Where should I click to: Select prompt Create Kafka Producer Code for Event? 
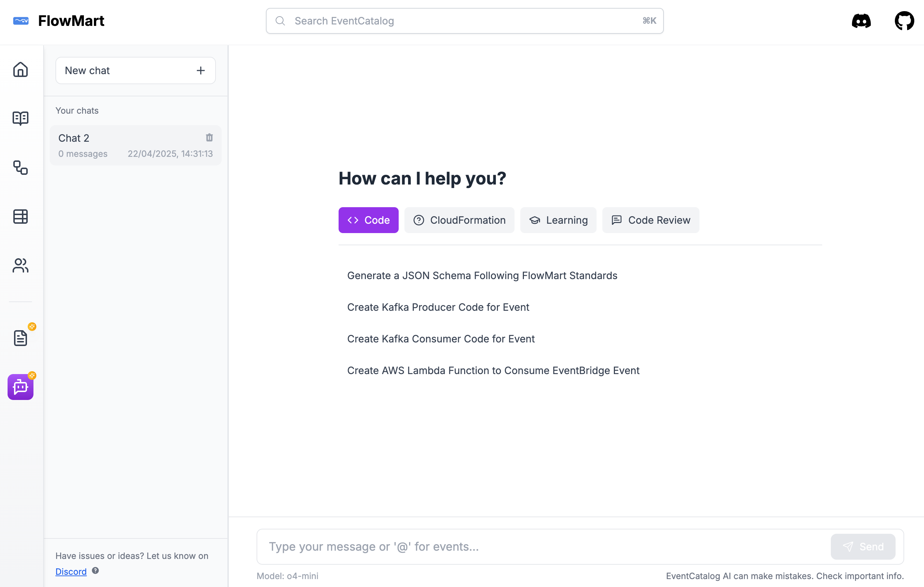pyautogui.click(x=438, y=307)
